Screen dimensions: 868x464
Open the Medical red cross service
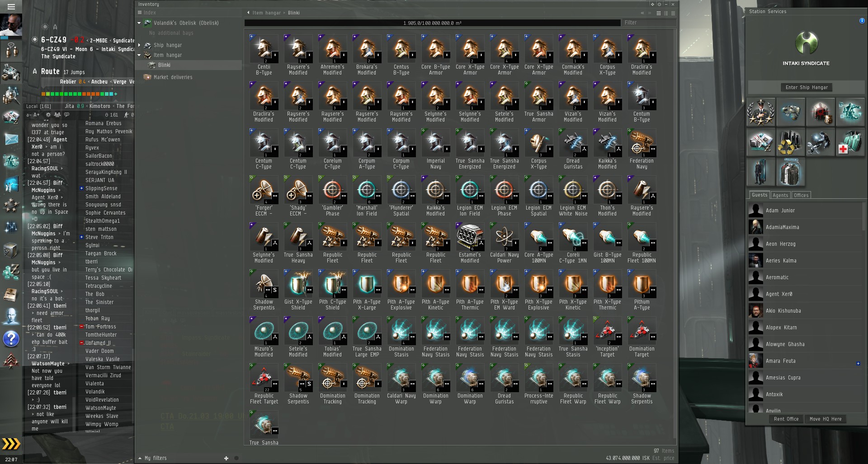coord(850,142)
